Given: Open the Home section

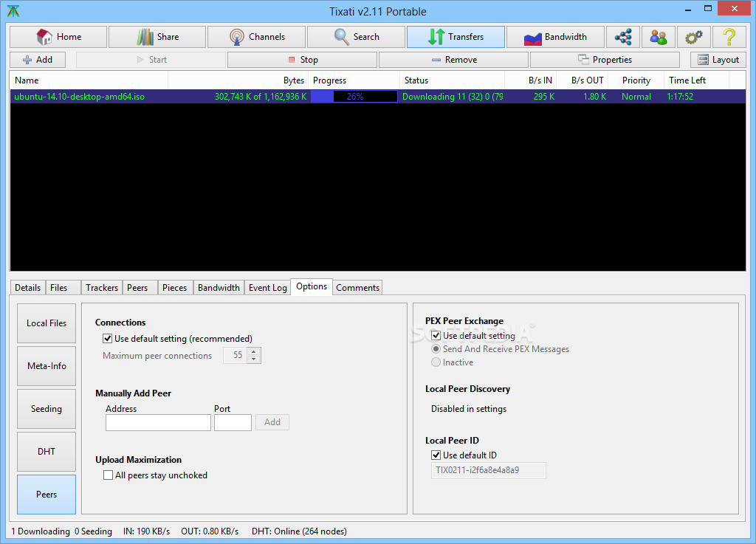Looking at the screenshot, I should pyautogui.click(x=58, y=37).
